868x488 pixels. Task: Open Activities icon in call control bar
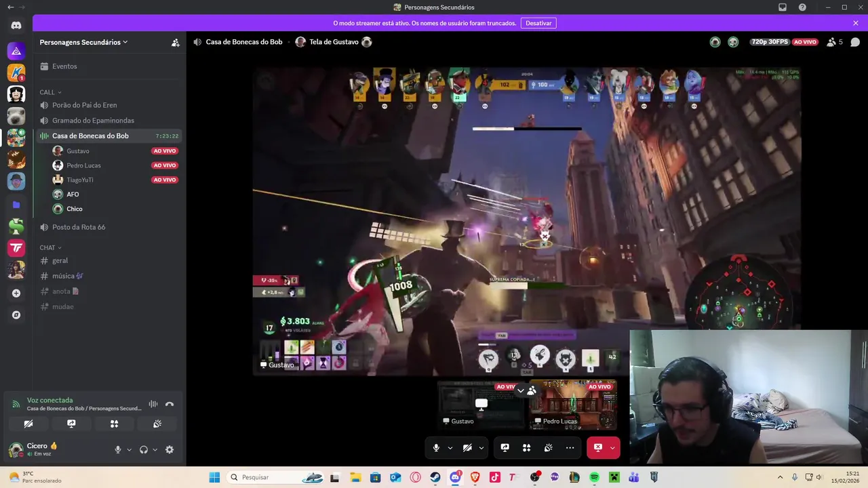pyautogui.click(x=526, y=448)
